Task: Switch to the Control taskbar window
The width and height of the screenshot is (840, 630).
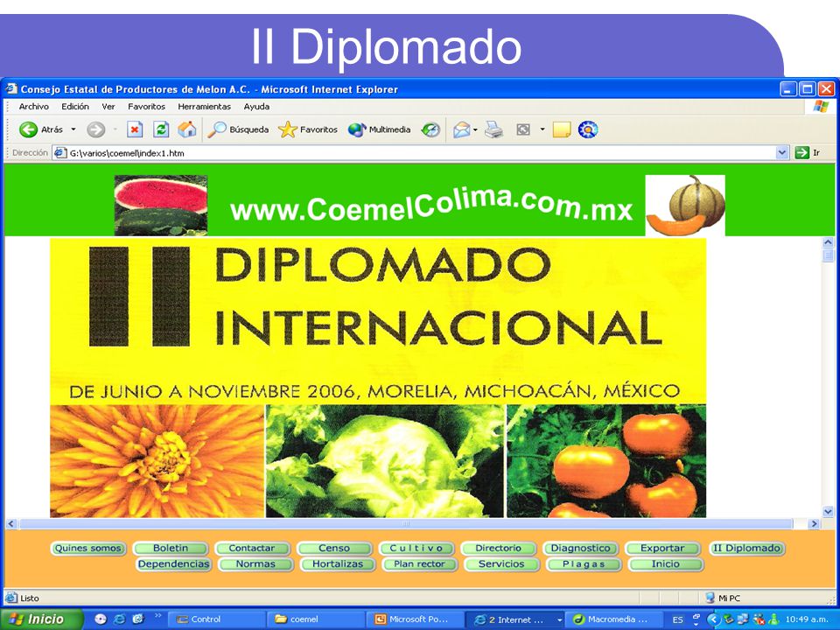Action: pos(216,619)
